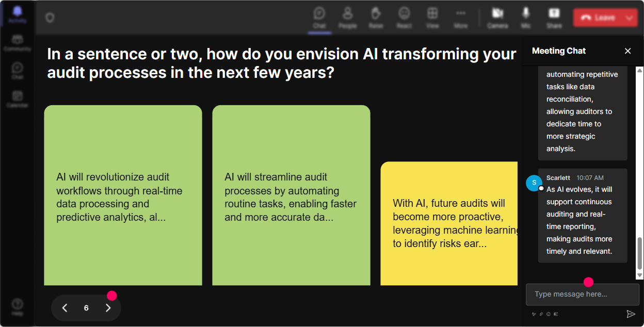This screenshot has width=644, height=327.
Task: Click the poll question heading text
Action: [x=282, y=63]
